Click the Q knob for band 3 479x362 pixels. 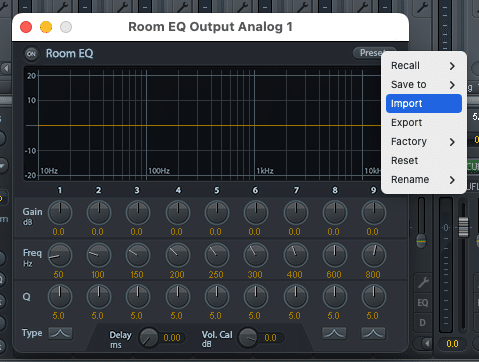coord(138,297)
